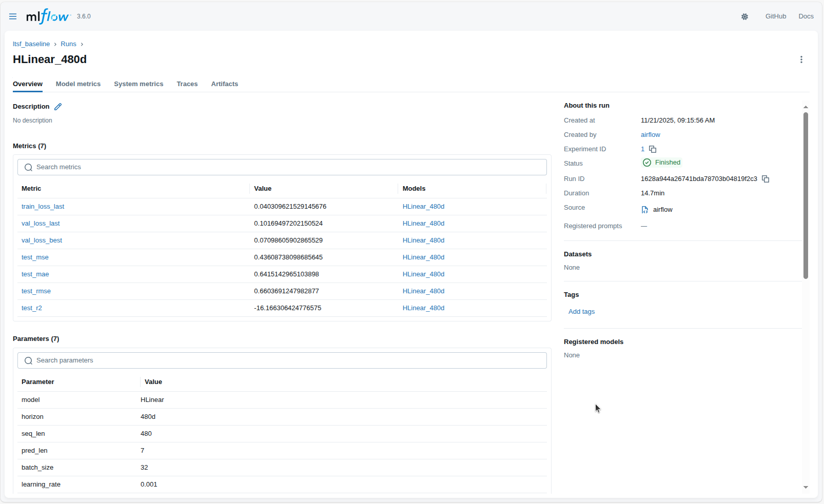Open the Traces tab
824x504 pixels.
coord(187,84)
